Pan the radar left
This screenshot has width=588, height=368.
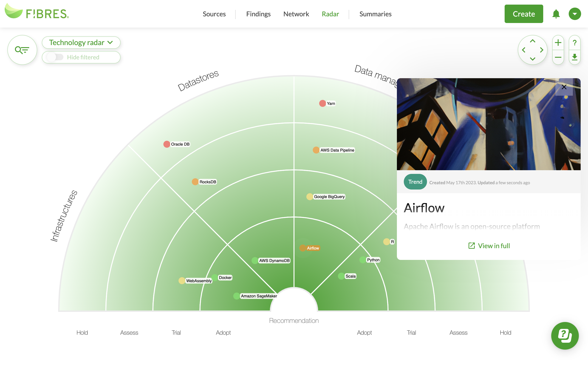coord(524,50)
